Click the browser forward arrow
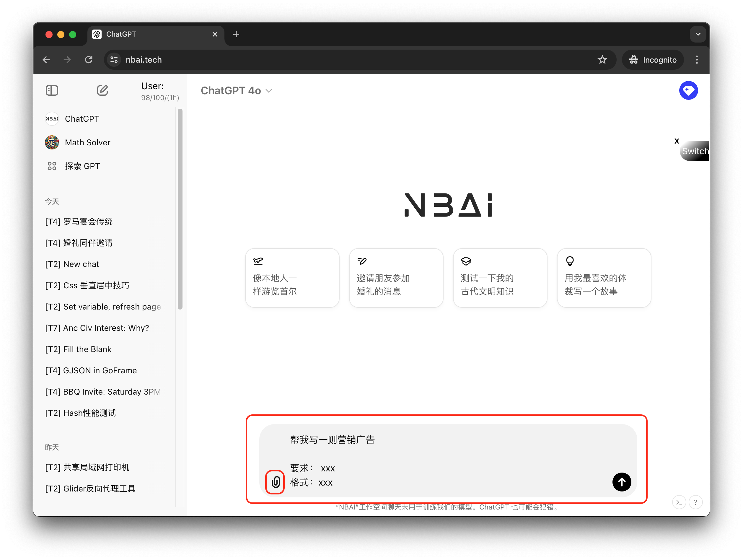743x560 pixels. 67,60
